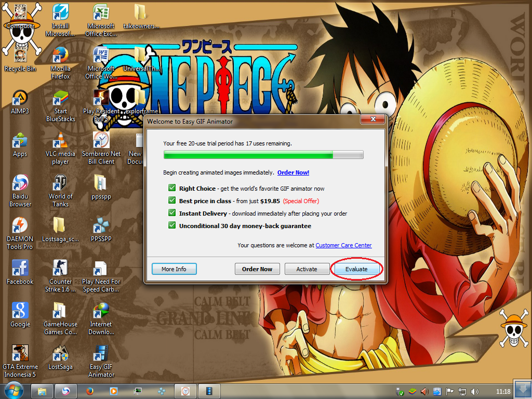This screenshot has width=532, height=399.
Task: Click the (Special Offer) red text
Action: tap(301, 201)
